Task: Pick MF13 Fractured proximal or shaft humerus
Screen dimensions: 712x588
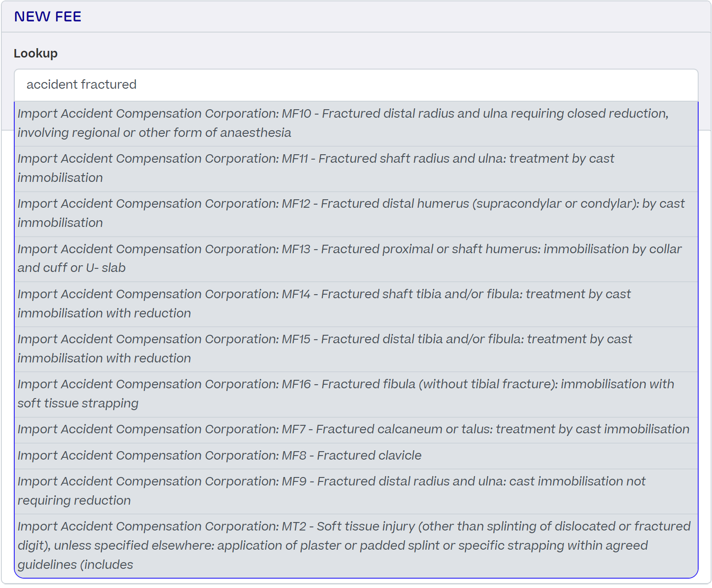Action: (356, 259)
